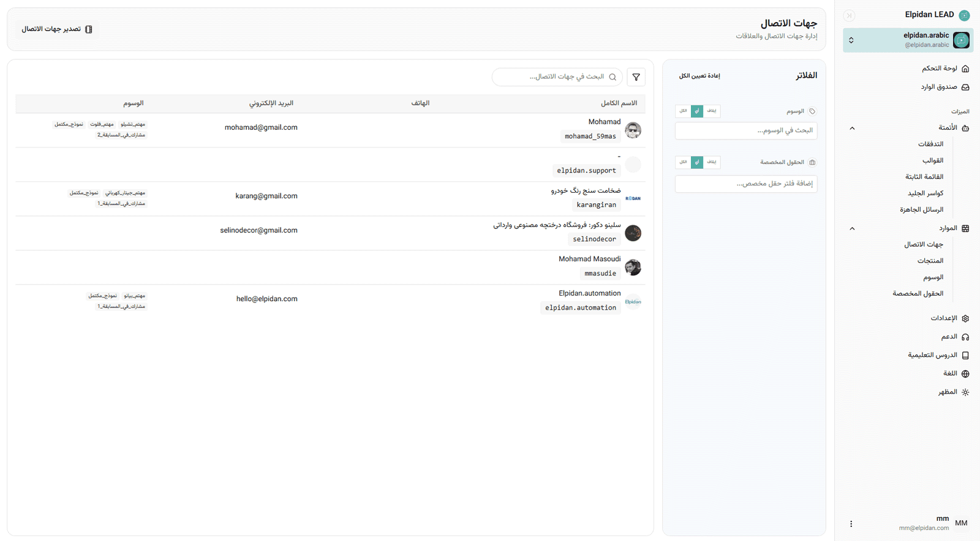Click the Elpidan.automation logo avatar
This screenshot has width=980, height=541.
click(633, 301)
